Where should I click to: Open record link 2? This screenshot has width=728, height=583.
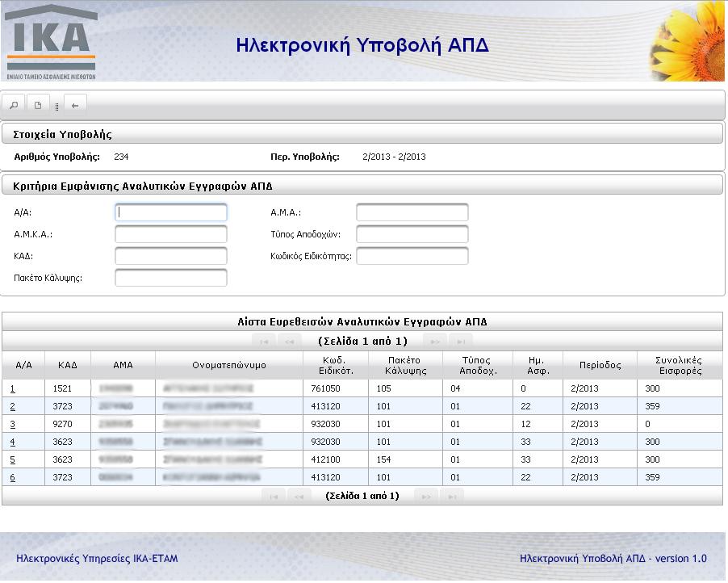13,406
